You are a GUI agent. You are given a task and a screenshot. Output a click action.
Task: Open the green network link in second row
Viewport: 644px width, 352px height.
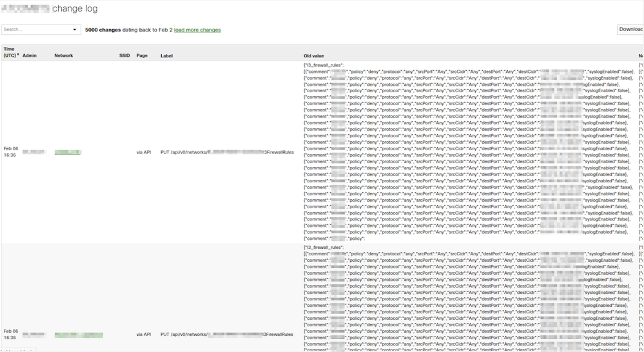click(79, 335)
